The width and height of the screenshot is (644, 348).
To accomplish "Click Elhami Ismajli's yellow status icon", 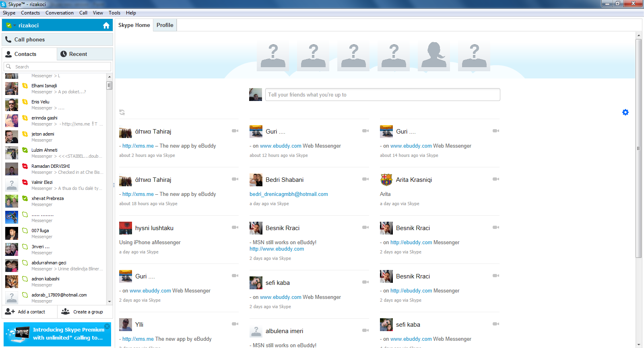I will 25,86.
